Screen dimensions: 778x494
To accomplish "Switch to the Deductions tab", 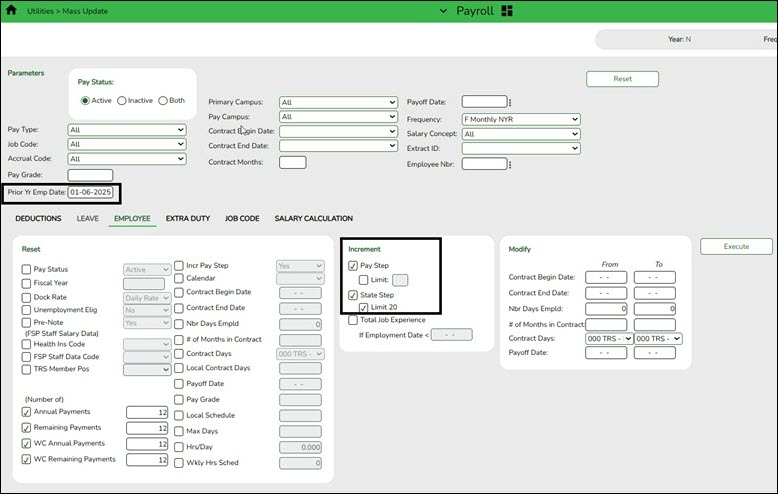I will click(39, 218).
